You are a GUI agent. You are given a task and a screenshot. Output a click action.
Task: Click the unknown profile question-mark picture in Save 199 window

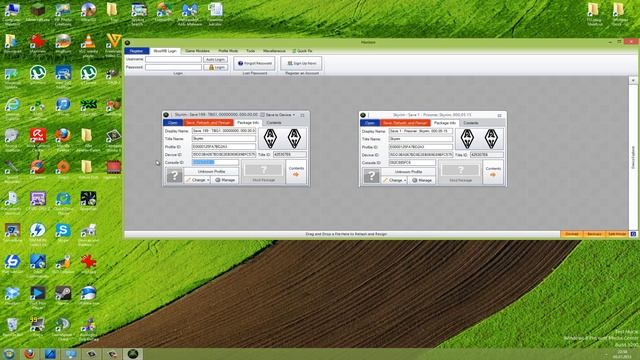pos(174,176)
